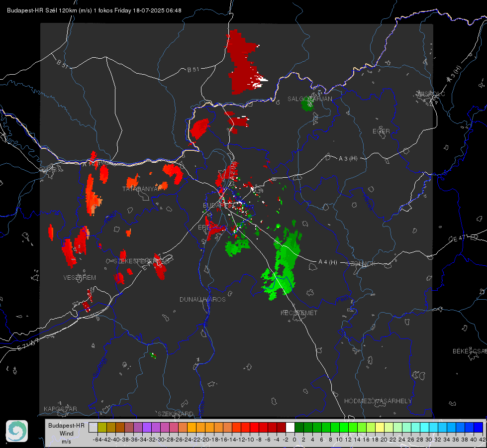
Task: Click the grey swatch at the scale's left end
Action: [93, 428]
